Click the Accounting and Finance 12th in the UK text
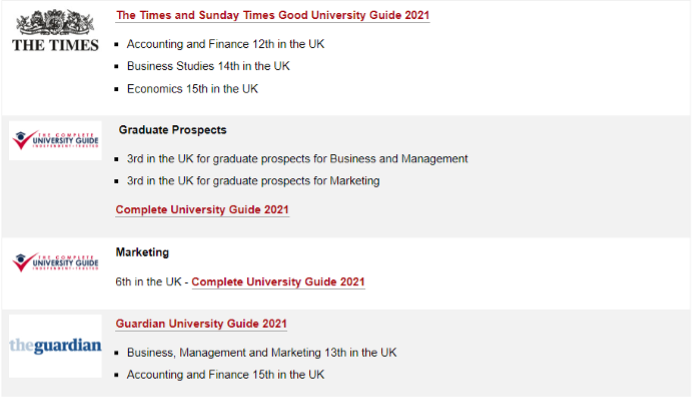Screen dimensions: 693x398 (225, 44)
